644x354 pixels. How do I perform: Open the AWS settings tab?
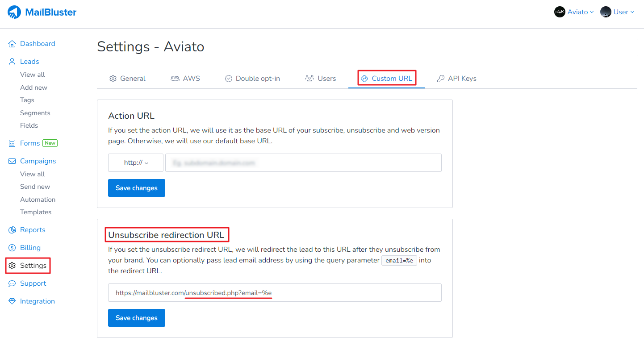point(185,79)
